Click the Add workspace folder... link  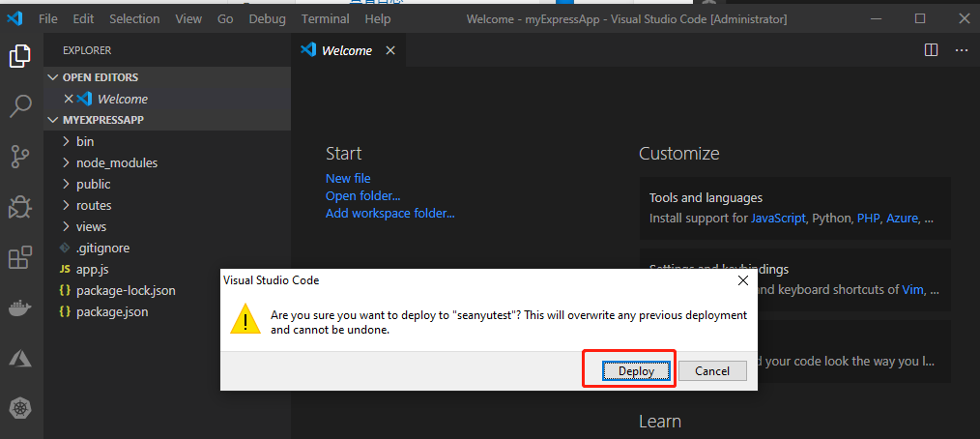point(390,214)
